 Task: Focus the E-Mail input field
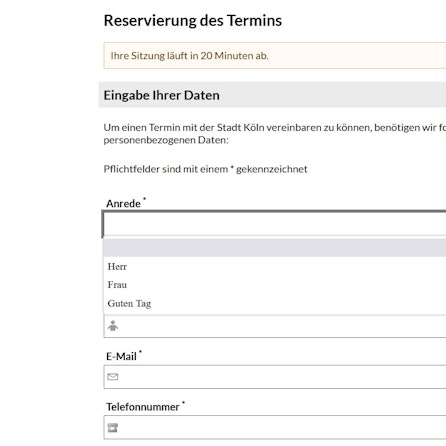[x=275, y=377]
